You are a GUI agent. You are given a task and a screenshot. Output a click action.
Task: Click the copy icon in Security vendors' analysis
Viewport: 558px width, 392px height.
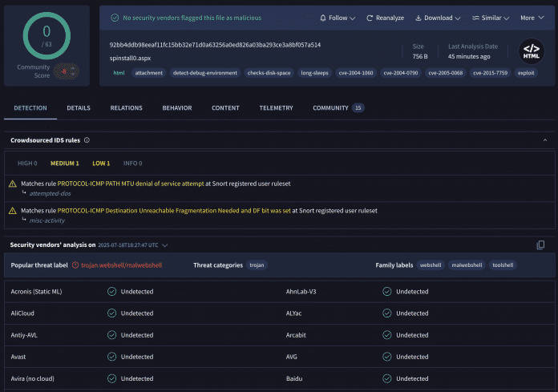540,244
